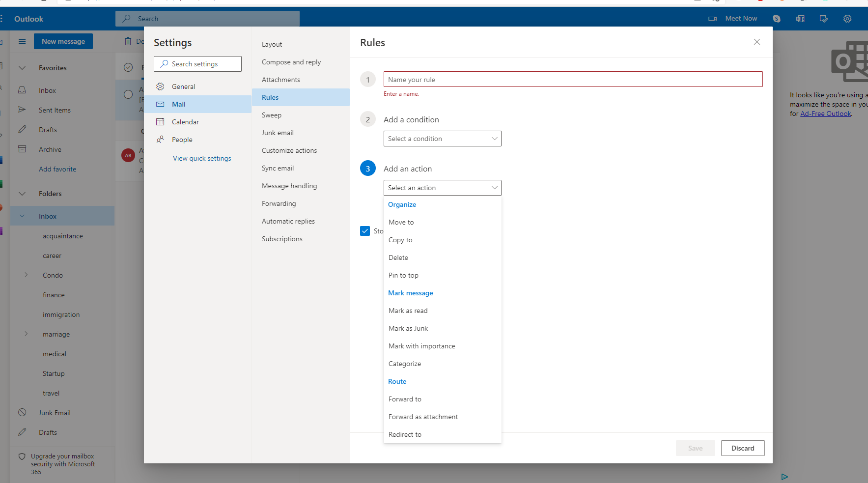
Task: Open Forwarding settings
Action: click(301, 203)
